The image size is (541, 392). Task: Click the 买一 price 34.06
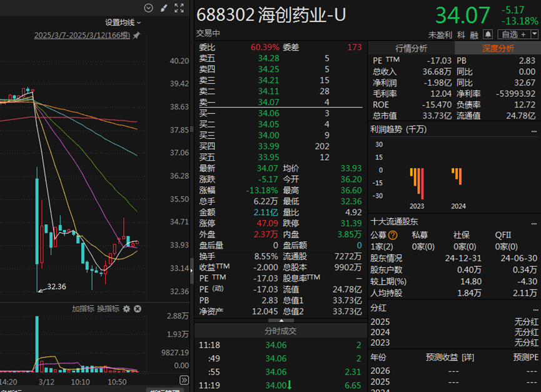click(268, 113)
